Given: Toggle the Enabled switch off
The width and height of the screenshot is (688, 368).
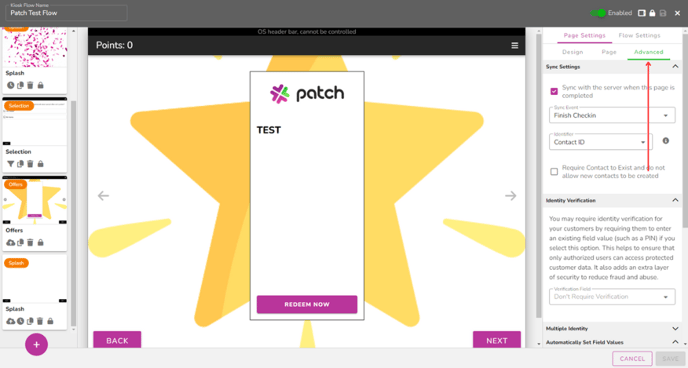Looking at the screenshot, I should pyautogui.click(x=598, y=13).
